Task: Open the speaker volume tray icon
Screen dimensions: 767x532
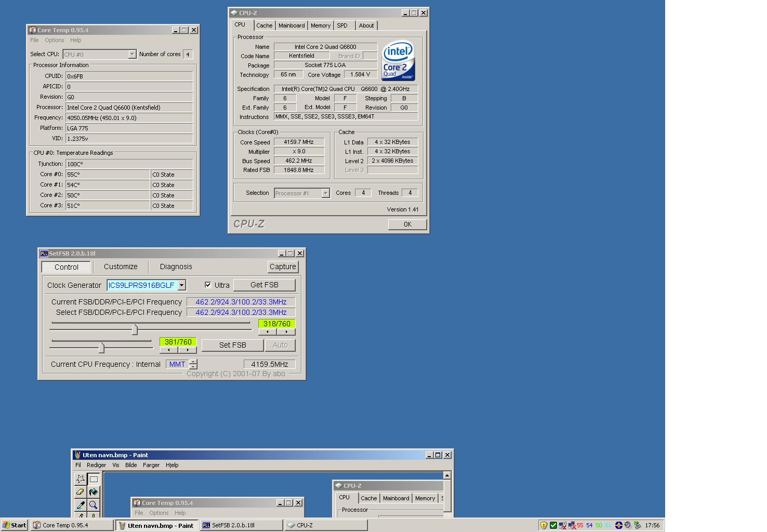Action: click(628, 525)
